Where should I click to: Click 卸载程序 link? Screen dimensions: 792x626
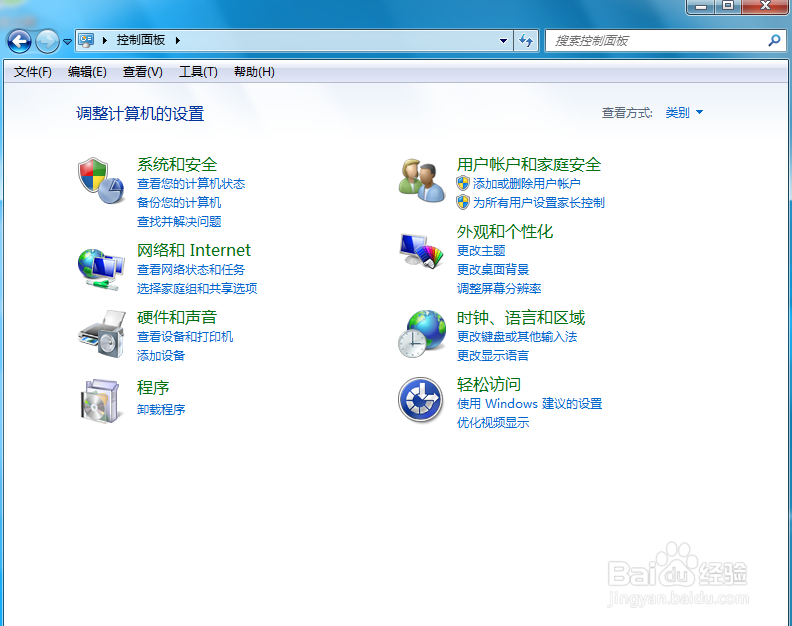pos(161,409)
